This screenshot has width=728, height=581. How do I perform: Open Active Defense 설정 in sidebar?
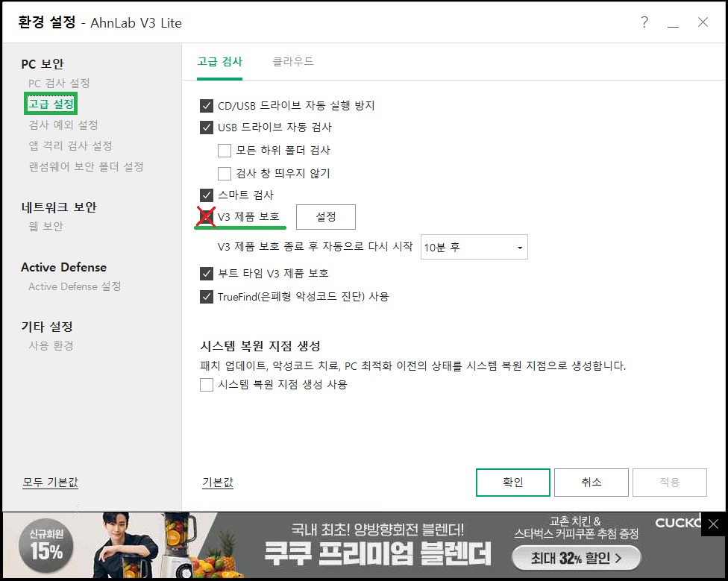tap(75, 286)
